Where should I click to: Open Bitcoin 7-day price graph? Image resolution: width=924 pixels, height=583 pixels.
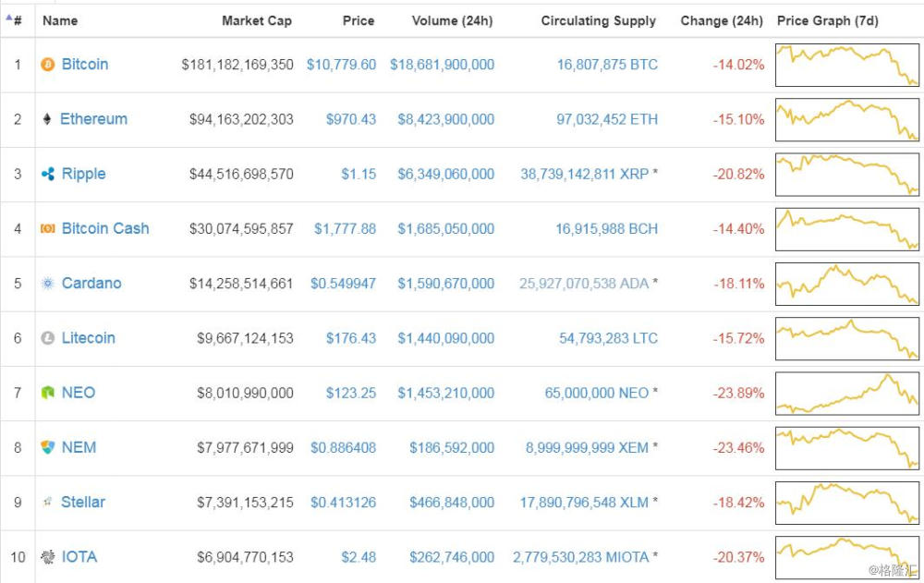pos(847,66)
